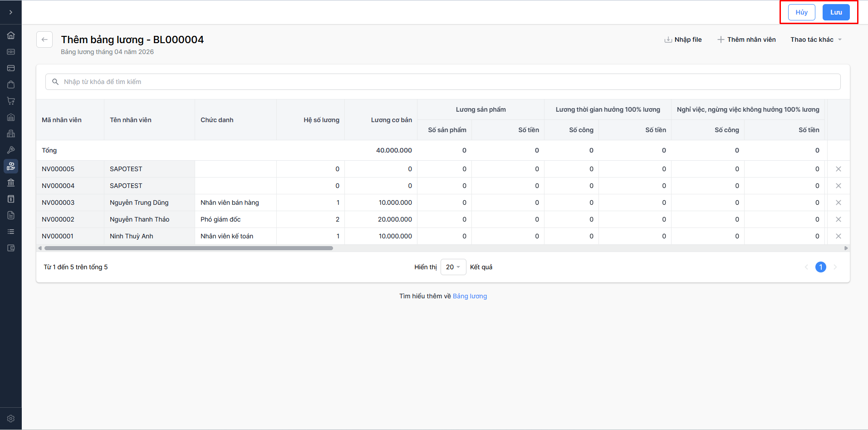Open the Thao tác khác dropdown
Image resolution: width=868 pixels, height=430 pixels.
click(x=816, y=40)
